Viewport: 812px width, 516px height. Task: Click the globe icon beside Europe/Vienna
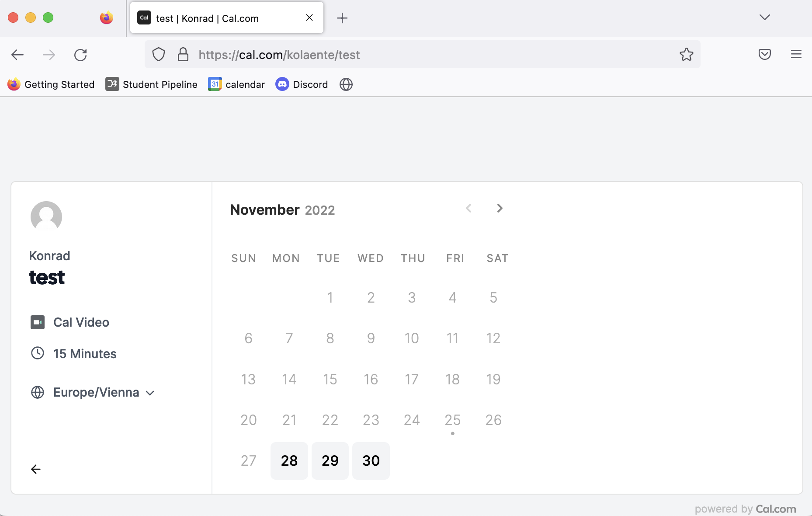[38, 392]
